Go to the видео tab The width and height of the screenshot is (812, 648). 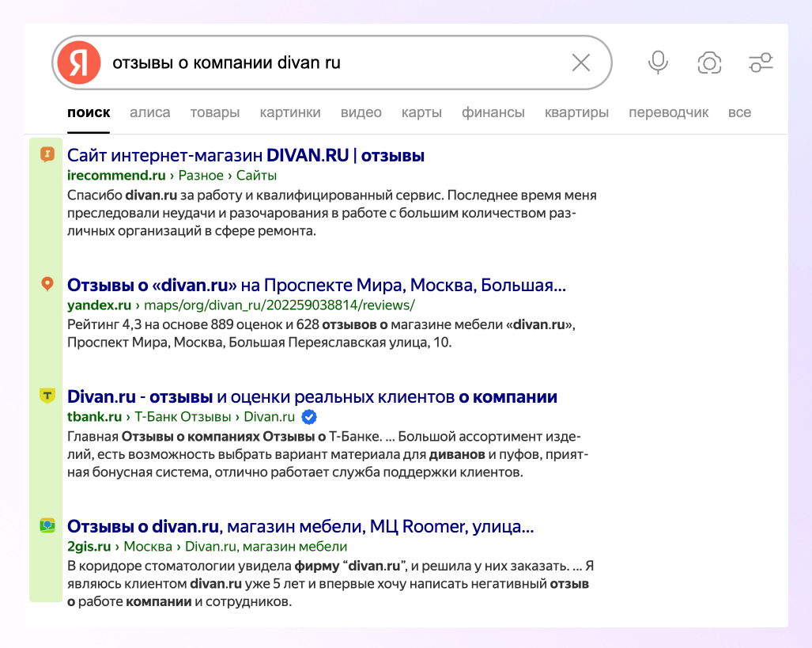pos(361,112)
